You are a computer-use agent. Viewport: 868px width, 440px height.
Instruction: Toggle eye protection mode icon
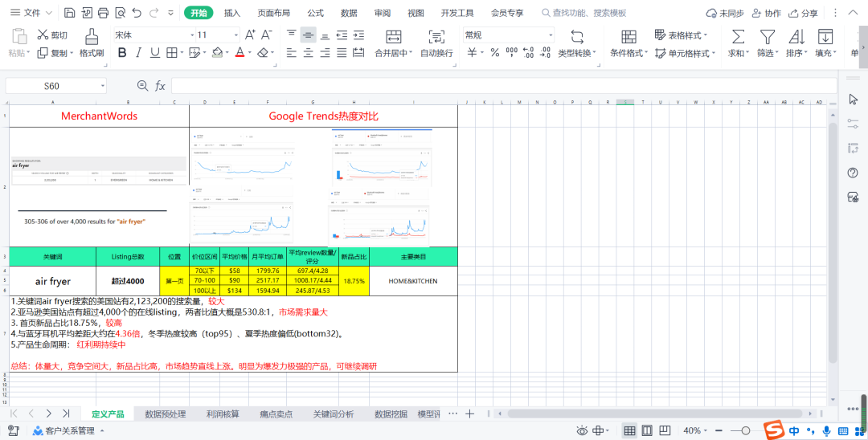point(582,430)
